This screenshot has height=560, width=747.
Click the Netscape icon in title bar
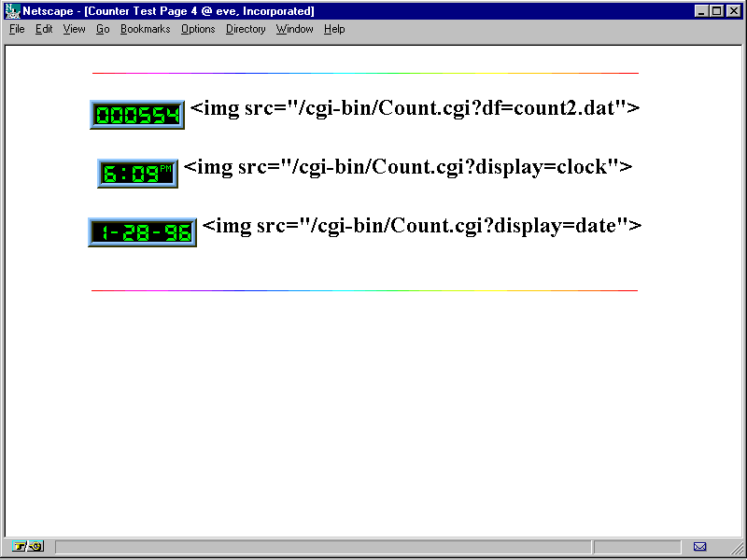12,11
